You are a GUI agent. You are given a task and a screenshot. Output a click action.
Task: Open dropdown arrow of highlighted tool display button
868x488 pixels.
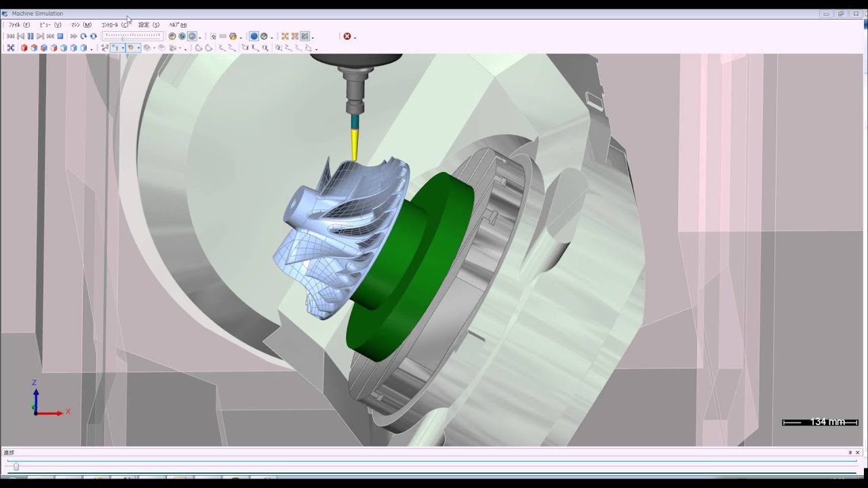123,49
